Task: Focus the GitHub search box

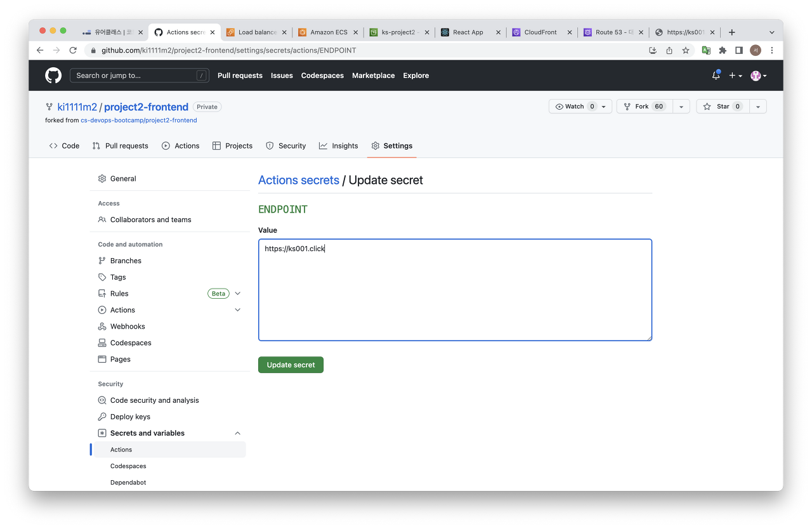Action: (x=140, y=75)
